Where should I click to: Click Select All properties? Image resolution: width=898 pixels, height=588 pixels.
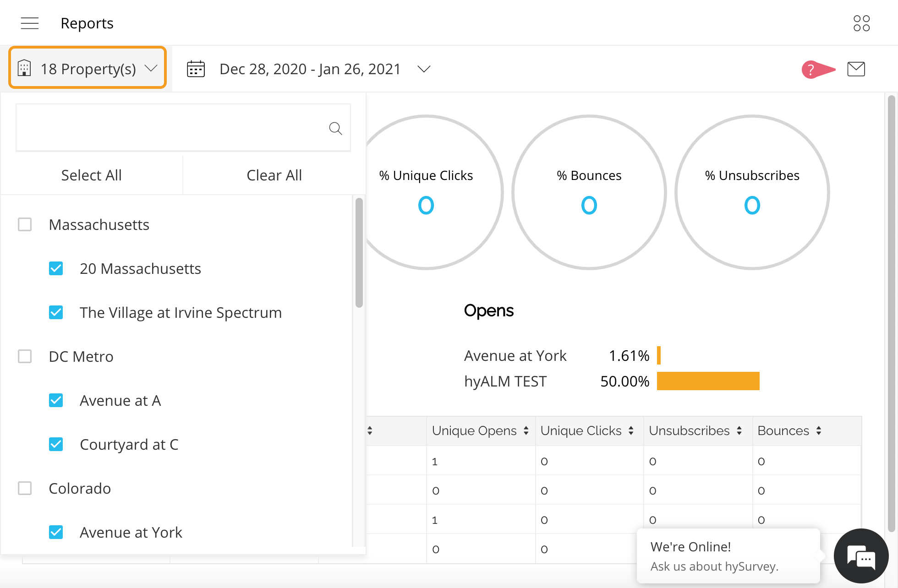pyautogui.click(x=91, y=175)
